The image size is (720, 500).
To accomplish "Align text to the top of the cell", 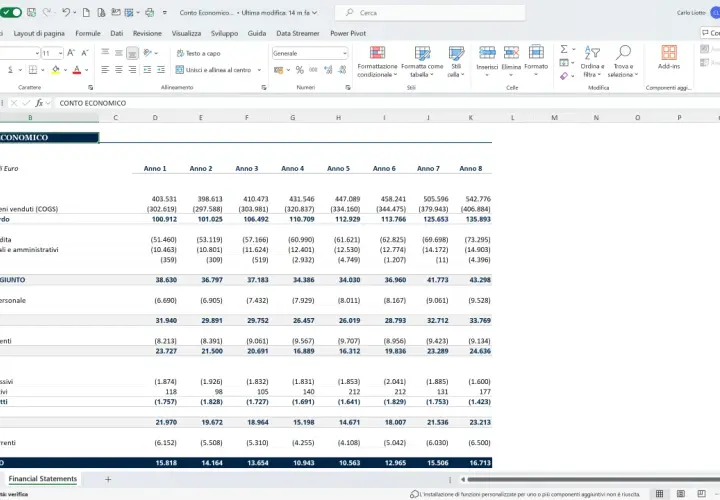I will point(105,53).
